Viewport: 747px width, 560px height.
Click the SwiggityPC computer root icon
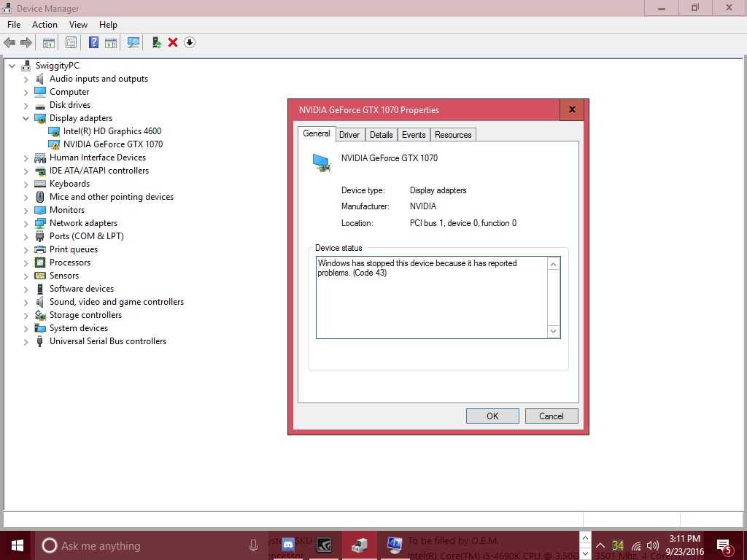tap(26, 66)
